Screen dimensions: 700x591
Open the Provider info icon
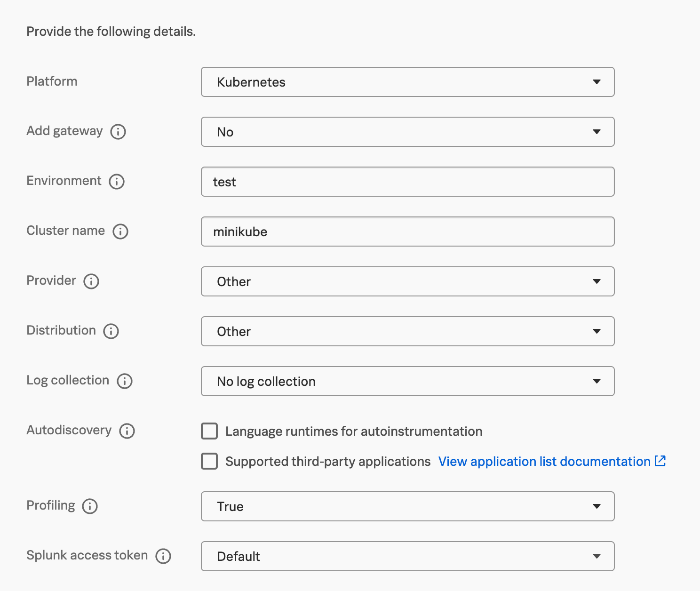coord(91,281)
